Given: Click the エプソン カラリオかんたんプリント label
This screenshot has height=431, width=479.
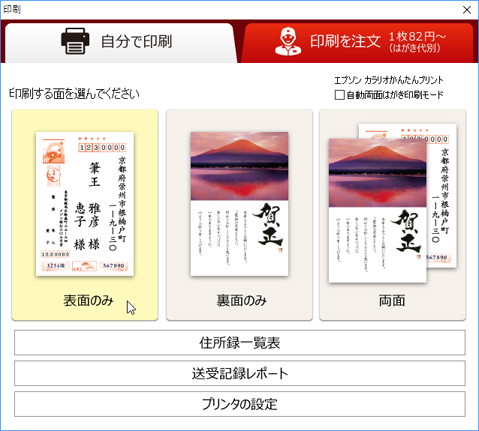Looking at the screenshot, I should (x=389, y=80).
